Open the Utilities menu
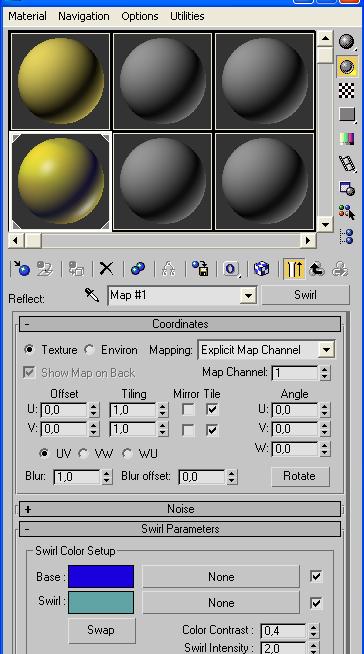This screenshot has width=364, height=654. 187,16
